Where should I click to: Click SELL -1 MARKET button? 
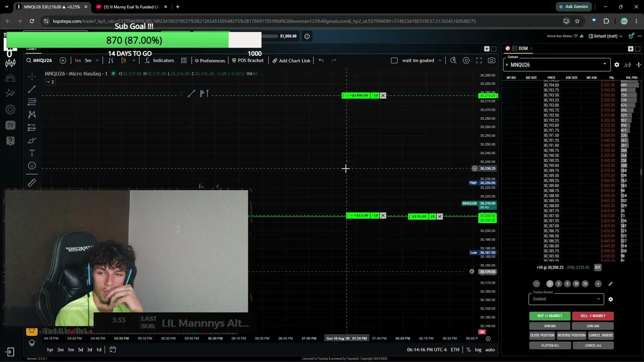tap(593, 316)
